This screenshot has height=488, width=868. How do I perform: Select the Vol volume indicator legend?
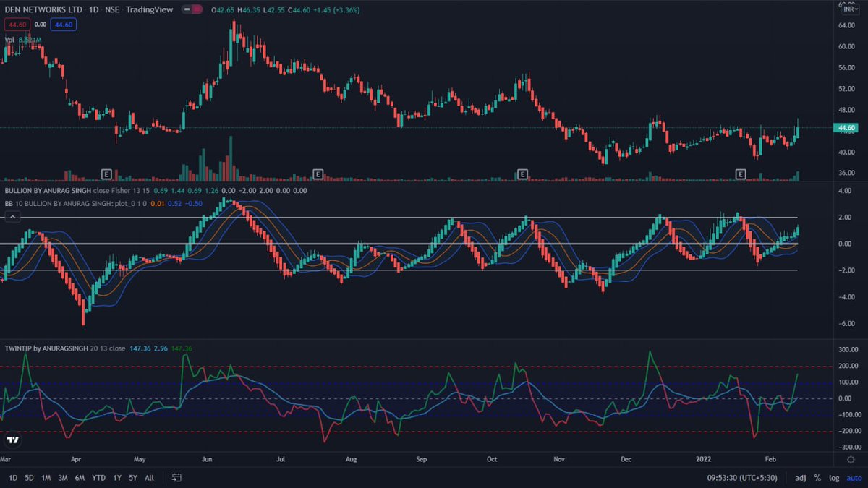[9, 40]
